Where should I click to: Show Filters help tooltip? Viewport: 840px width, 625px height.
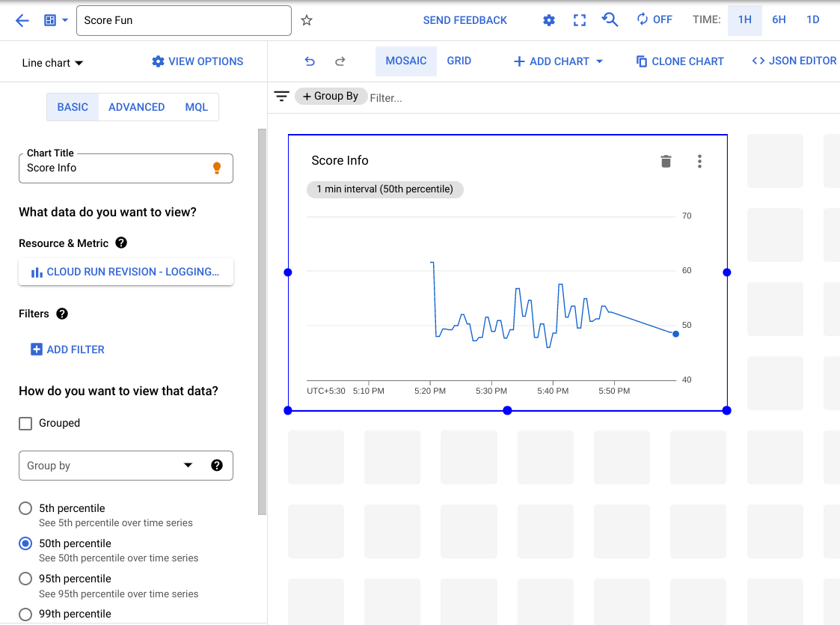point(62,314)
